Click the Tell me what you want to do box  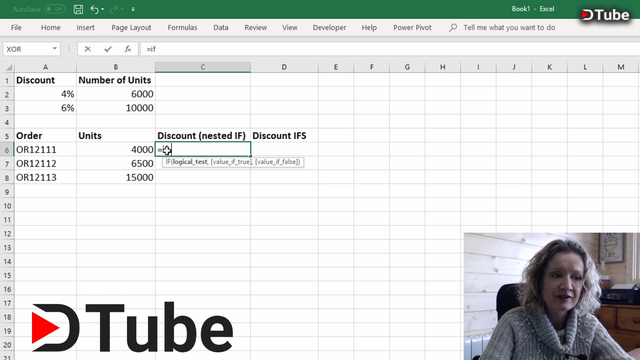pos(509,28)
